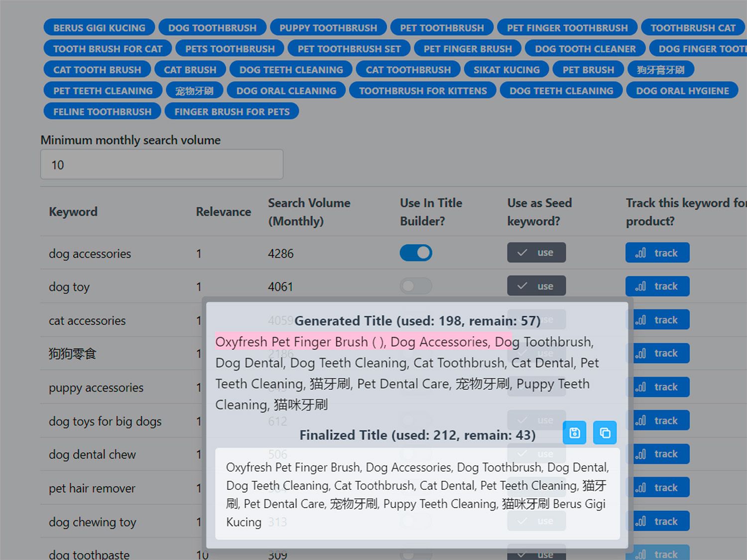Track keyword dog chewing toy
747x560 pixels.
coord(657,521)
